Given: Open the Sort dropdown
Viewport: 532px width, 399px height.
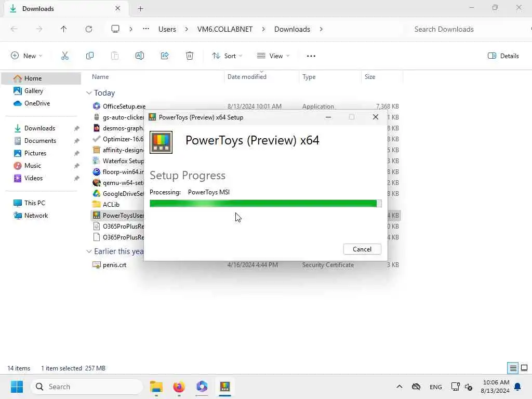Looking at the screenshot, I should click(x=227, y=56).
